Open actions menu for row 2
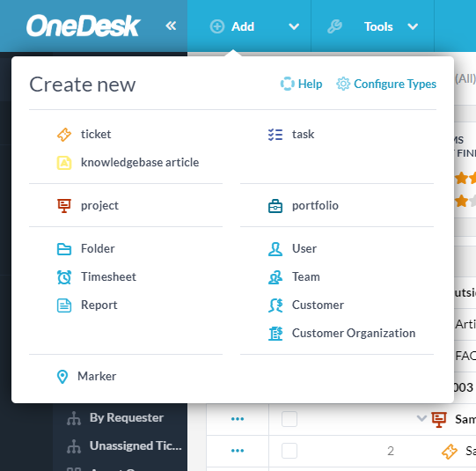This screenshot has height=471, width=476. (x=238, y=451)
